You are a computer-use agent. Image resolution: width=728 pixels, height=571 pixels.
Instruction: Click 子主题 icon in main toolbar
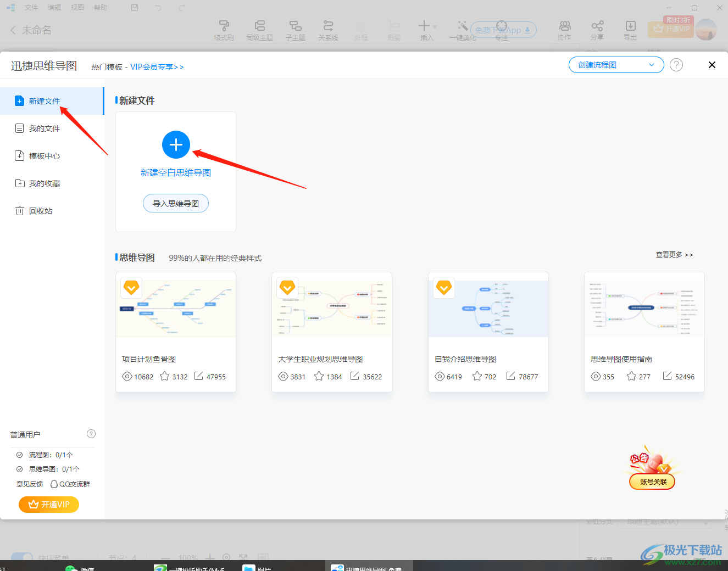point(295,30)
